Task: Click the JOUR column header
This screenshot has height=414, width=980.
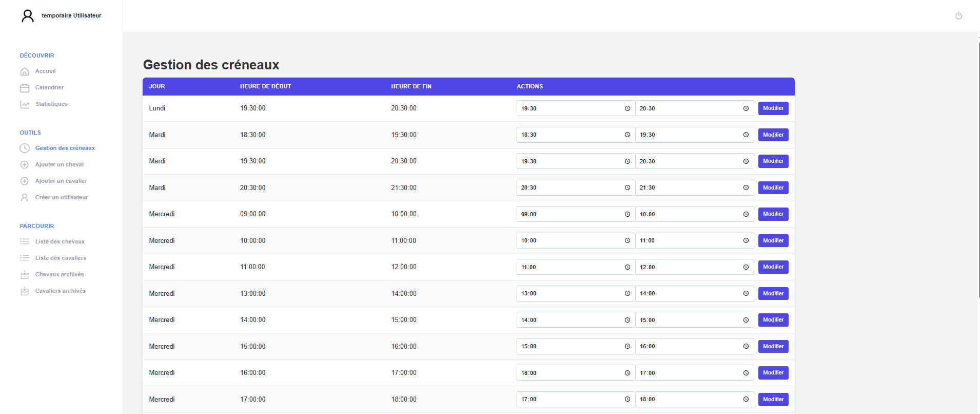Action: pyautogui.click(x=157, y=87)
